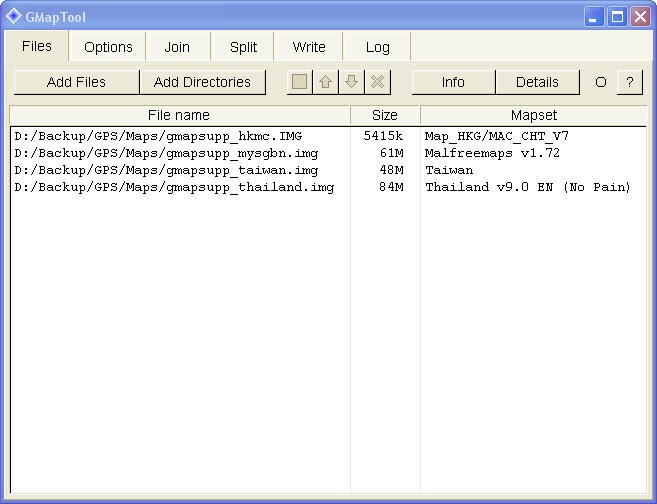The height and width of the screenshot is (504, 657).
Task: Move selected file down with arrow icon
Action: pos(352,82)
